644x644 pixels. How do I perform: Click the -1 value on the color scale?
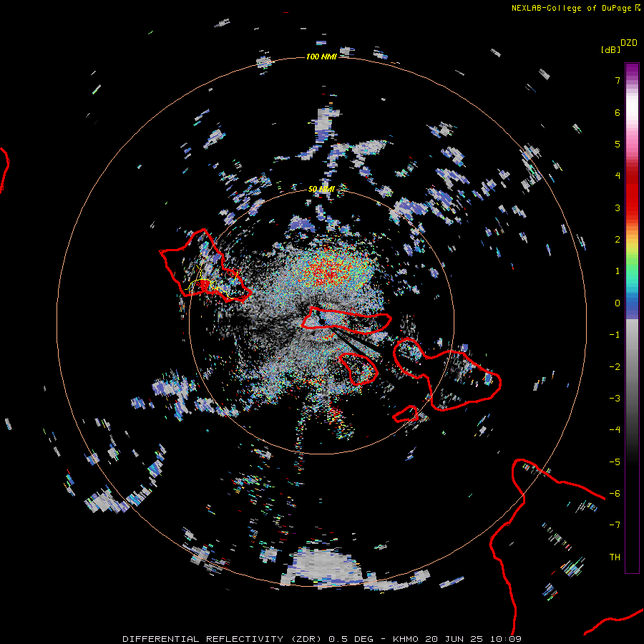615,335
